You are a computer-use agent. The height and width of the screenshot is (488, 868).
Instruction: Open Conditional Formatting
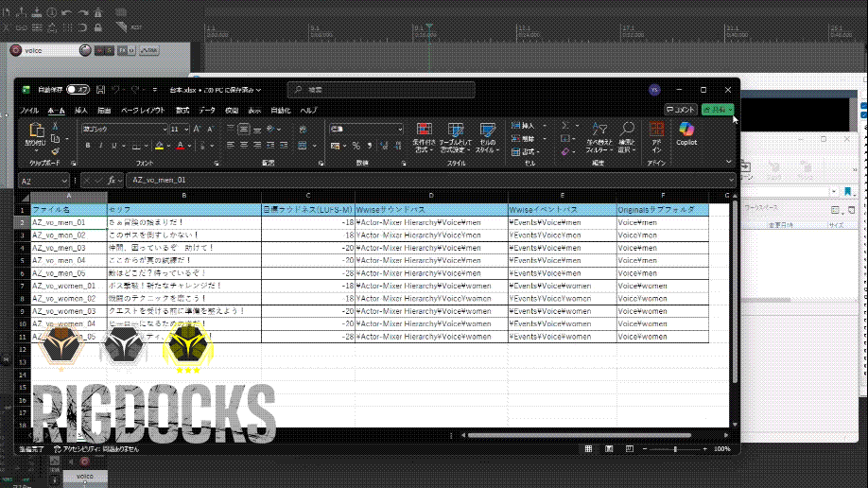[424, 138]
